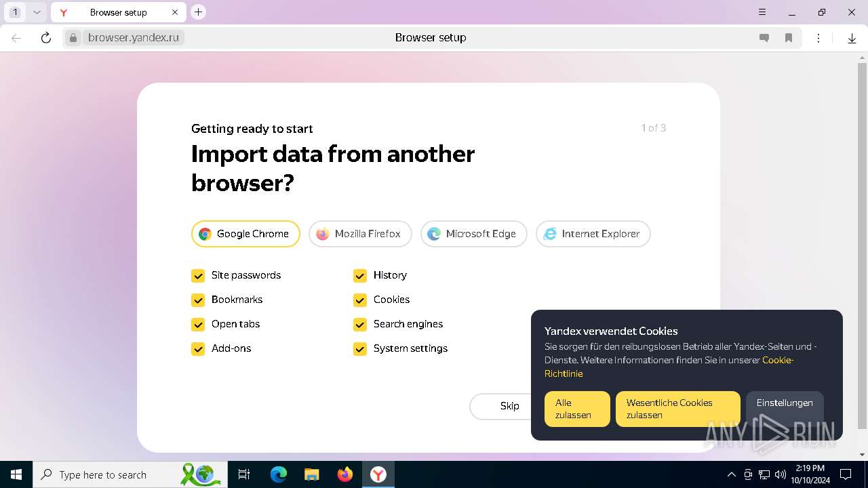The image size is (868, 488).
Task: Open Task View on the taskbar
Action: [244, 474]
